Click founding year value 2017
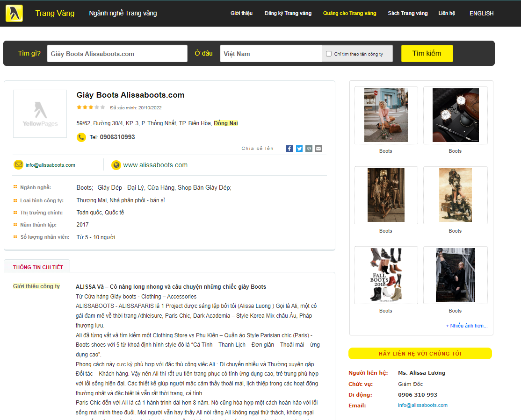This screenshot has width=521, height=420. (x=82, y=225)
